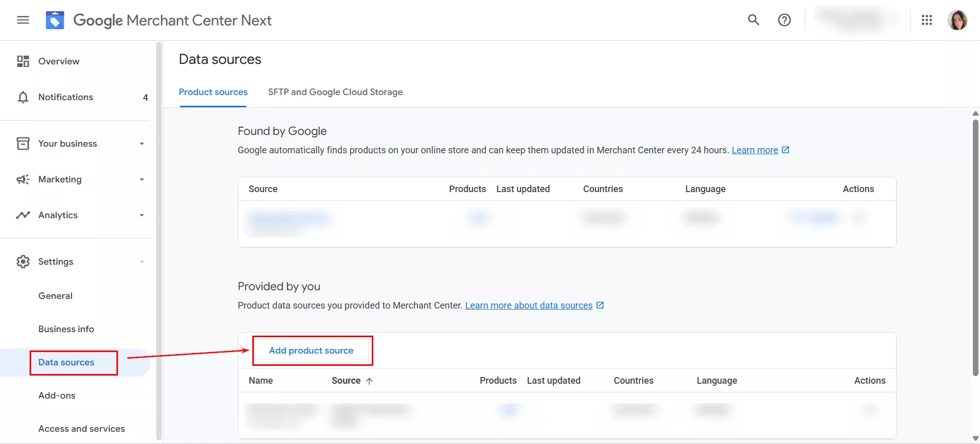This screenshot has height=444, width=980.
Task: Expand the Analytics menu arrow
Action: (141, 215)
